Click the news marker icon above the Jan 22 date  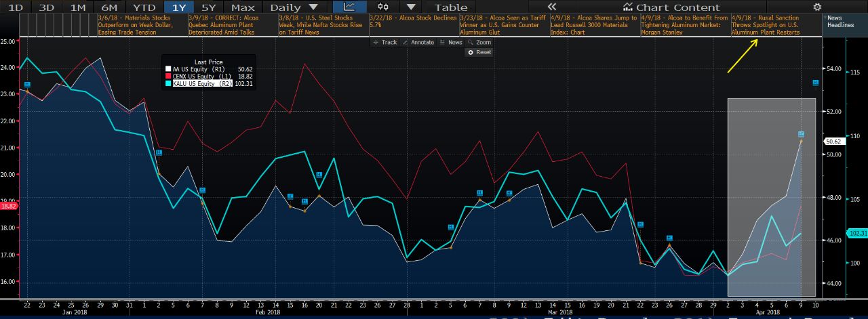click(x=28, y=85)
